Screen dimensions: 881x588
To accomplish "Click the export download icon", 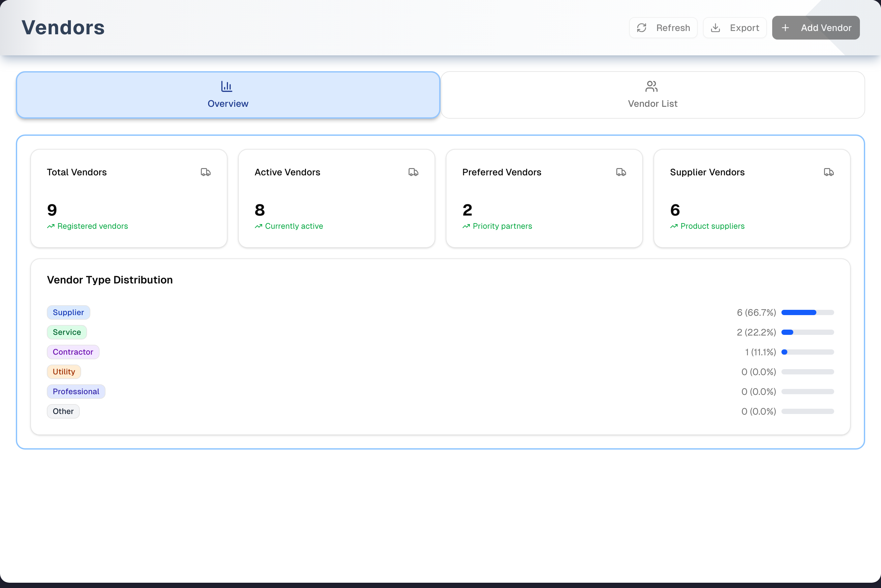I will pyautogui.click(x=715, y=28).
